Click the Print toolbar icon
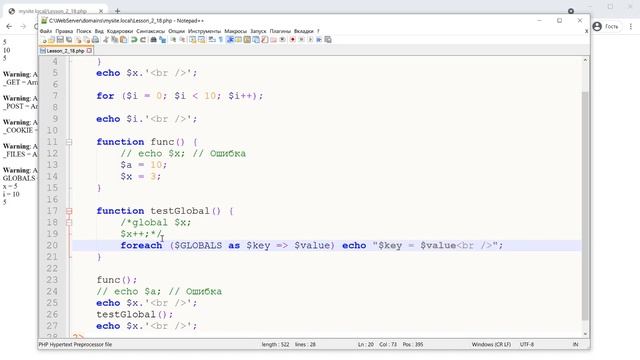This screenshot has height=360, width=640. pyautogui.click(x=96, y=40)
